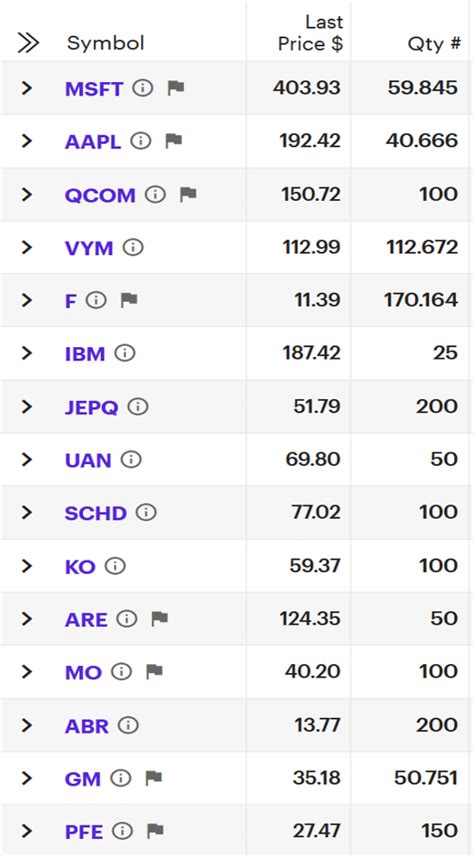The image size is (474, 856).
Task: Expand the MSFT position row
Action: [x=27, y=88]
